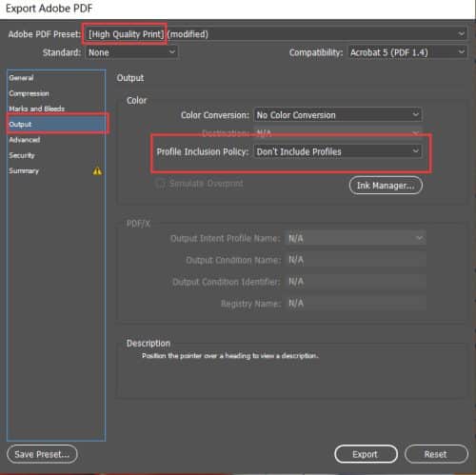Click the Registry Name field
The image size is (476, 475).
[355, 304]
